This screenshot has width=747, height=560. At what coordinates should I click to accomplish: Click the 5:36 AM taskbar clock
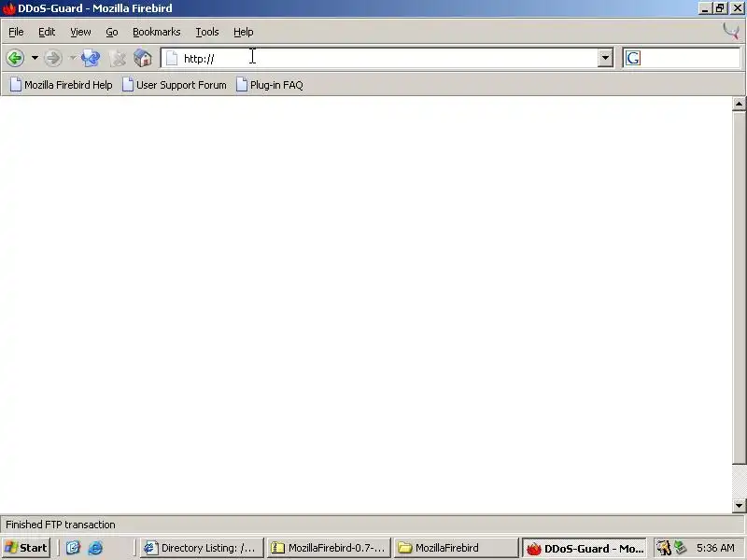(715, 548)
